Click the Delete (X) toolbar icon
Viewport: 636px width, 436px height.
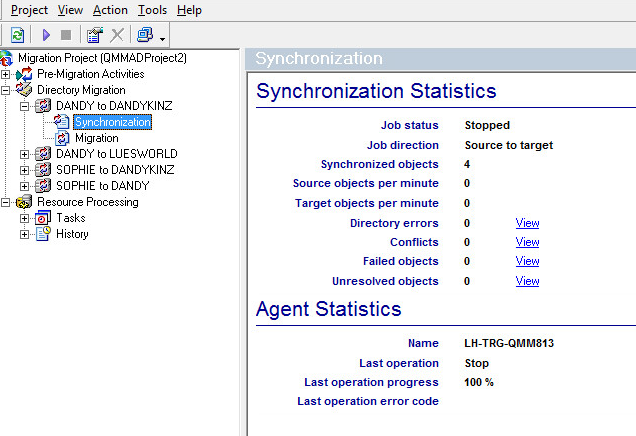click(x=117, y=35)
